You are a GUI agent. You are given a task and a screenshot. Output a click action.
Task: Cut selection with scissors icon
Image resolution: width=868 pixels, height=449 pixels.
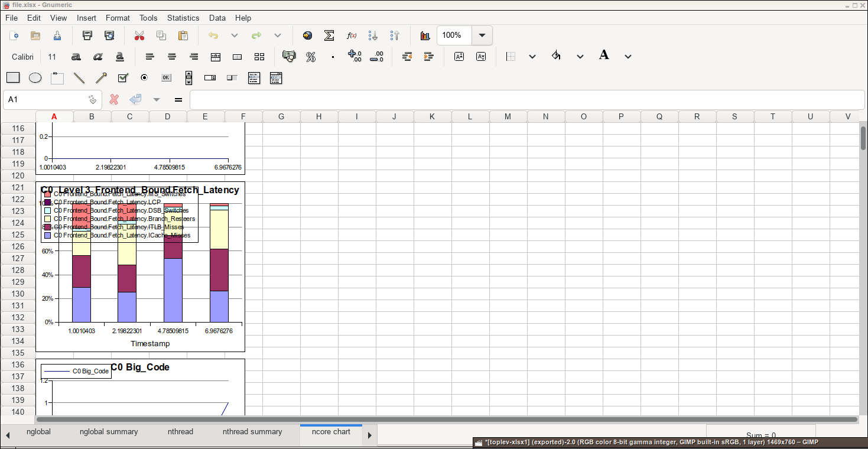click(x=139, y=35)
